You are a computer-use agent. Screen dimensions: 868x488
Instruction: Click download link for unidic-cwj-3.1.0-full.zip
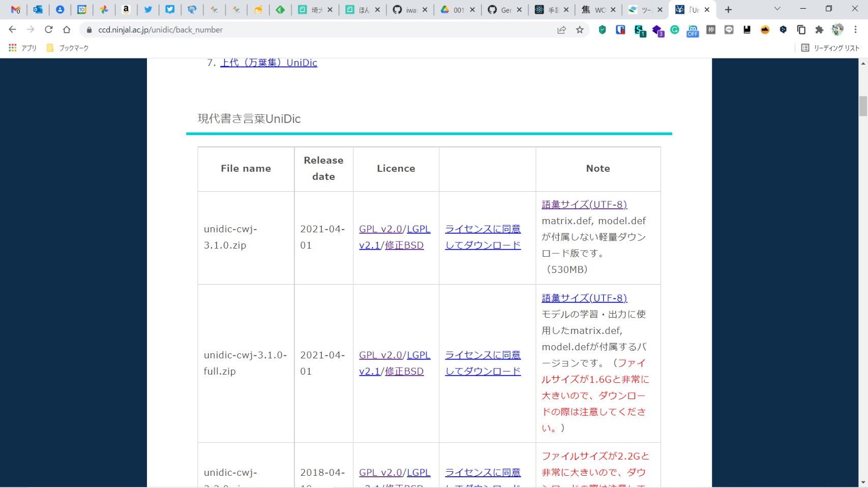pos(483,363)
